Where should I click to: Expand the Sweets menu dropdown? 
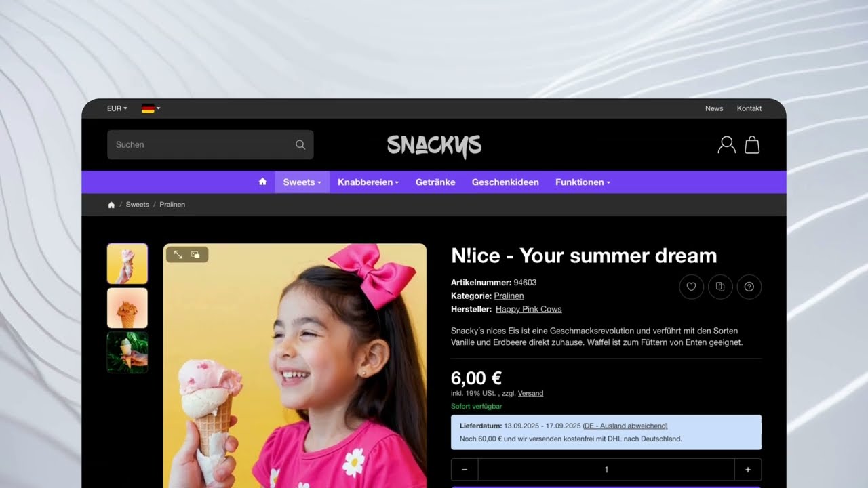(302, 182)
